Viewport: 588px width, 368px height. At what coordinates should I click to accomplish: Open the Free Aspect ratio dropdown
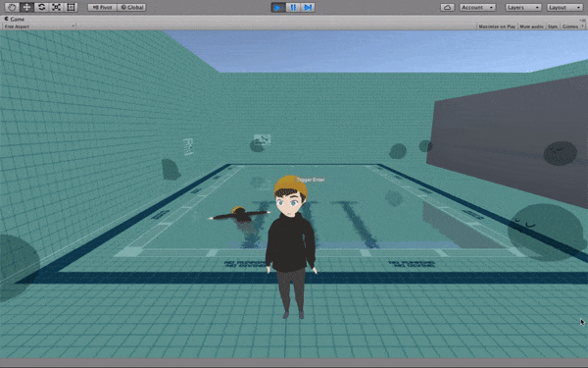[x=39, y=26]
